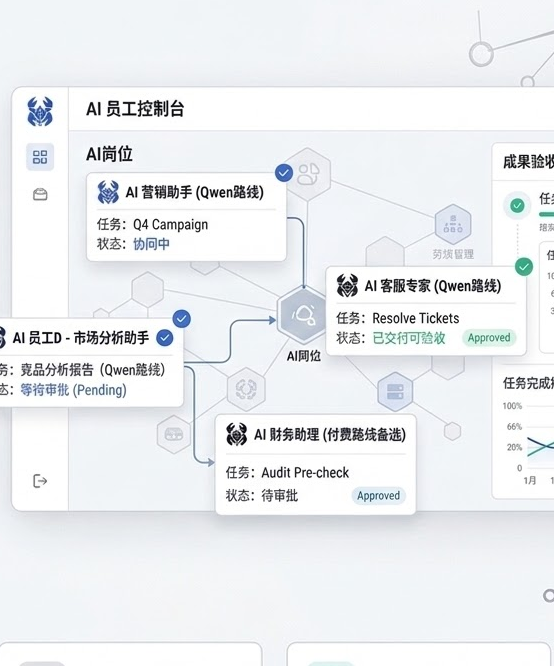Click the 100% axis label on chart
The width and height of the screenshot is (554, 666).
point(512,406)
